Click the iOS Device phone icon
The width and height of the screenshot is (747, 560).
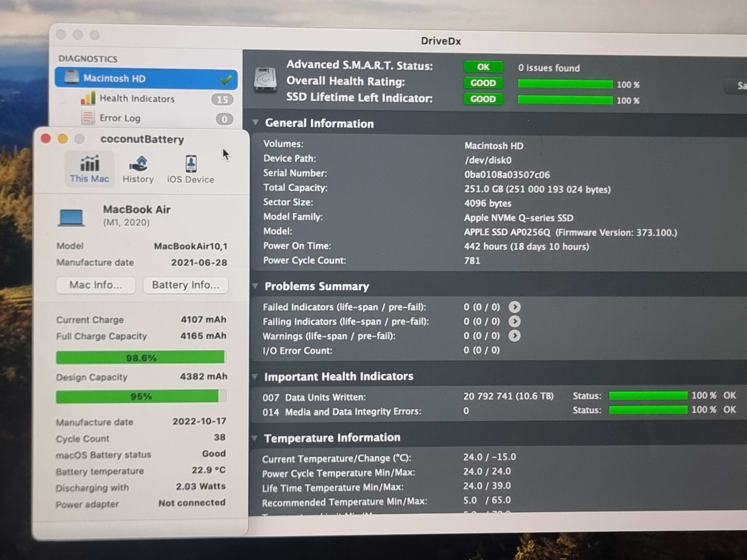(x=191, y=164)
